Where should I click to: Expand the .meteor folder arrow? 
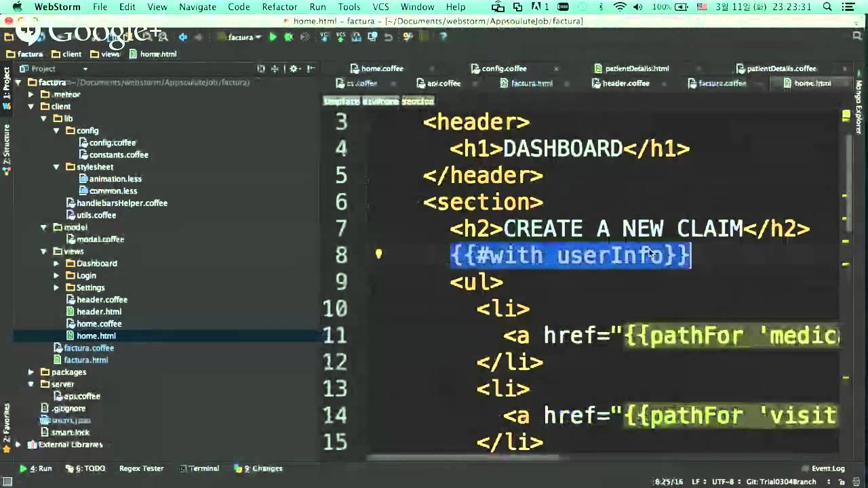coord(31,94)
